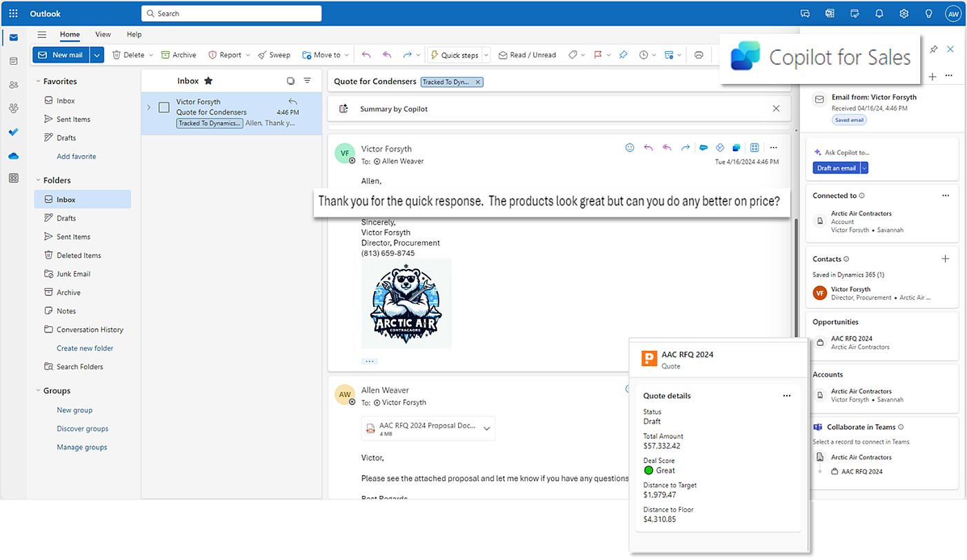
Task: Switch to the Home ribbon tab
Action: (70, 34)
